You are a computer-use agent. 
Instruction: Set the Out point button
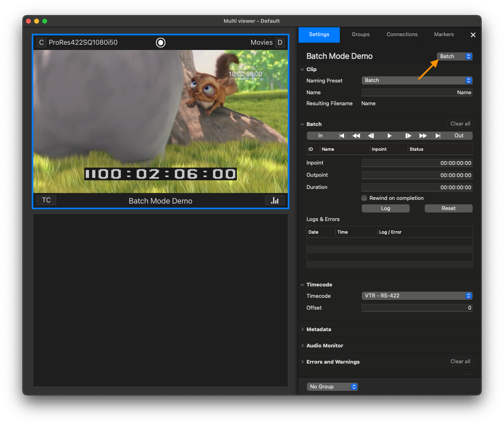pos(459,136)
